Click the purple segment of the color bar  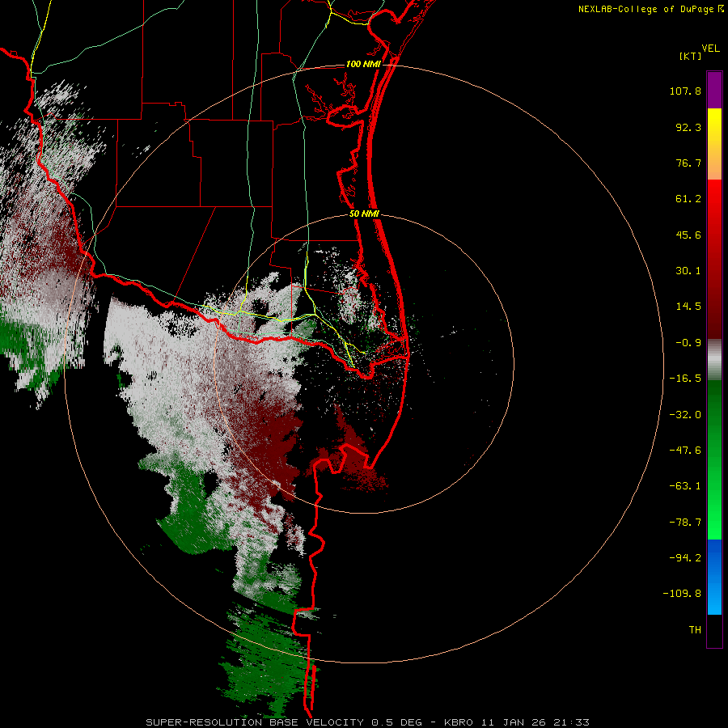(714, 90)
